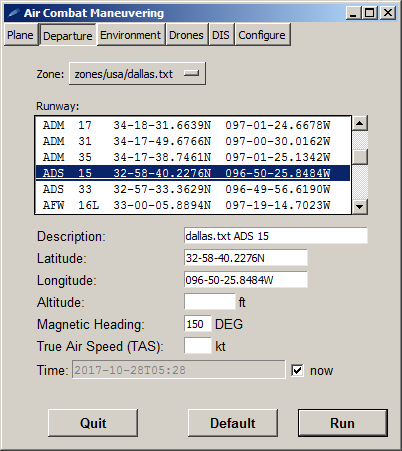Viewport: 402px width, 451px height.
Task: Switch to the Configure tab
Action: tap(262, 35)
